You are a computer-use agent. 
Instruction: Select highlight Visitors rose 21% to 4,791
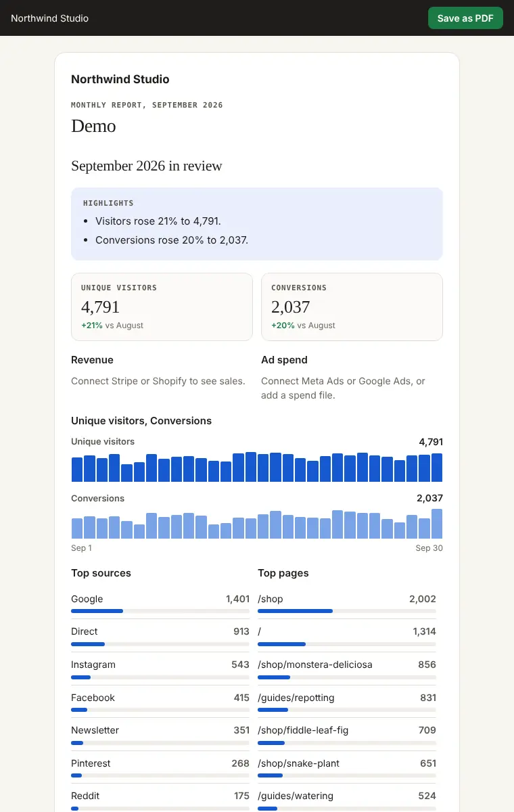click(x=158, y=221)
